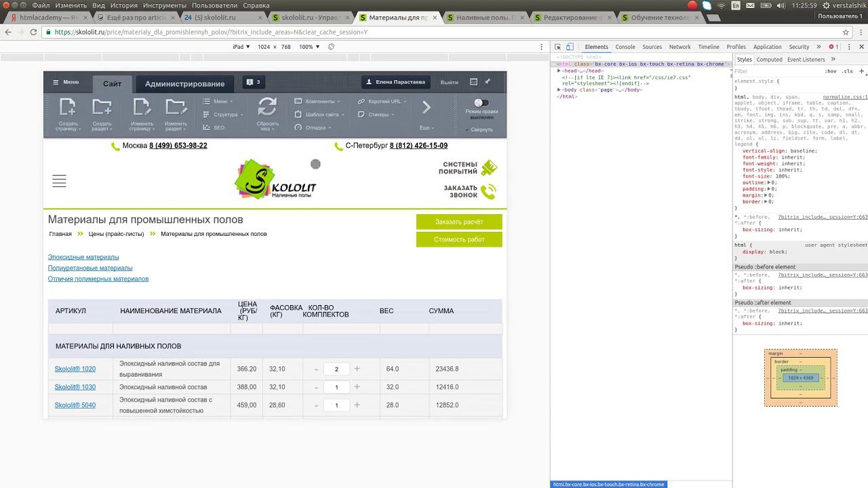Click the Reset cache refresh icon
The image size is (868, 488).
click(267, 106)
